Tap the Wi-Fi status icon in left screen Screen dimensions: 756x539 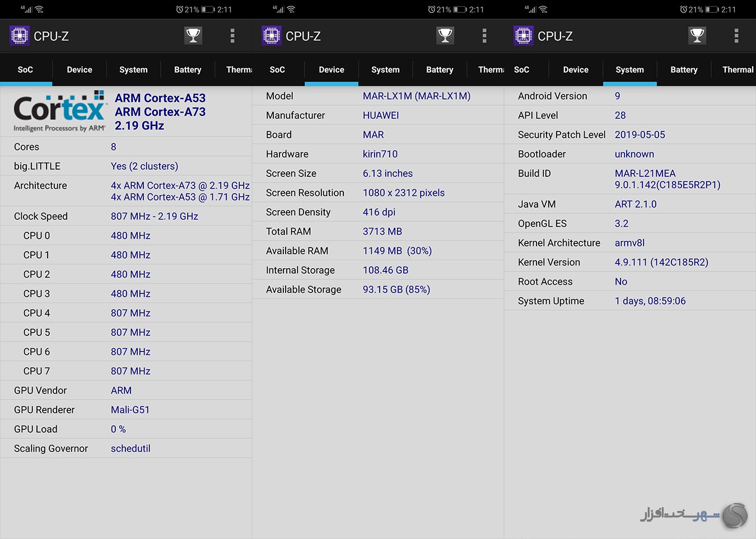coord(39,10)
